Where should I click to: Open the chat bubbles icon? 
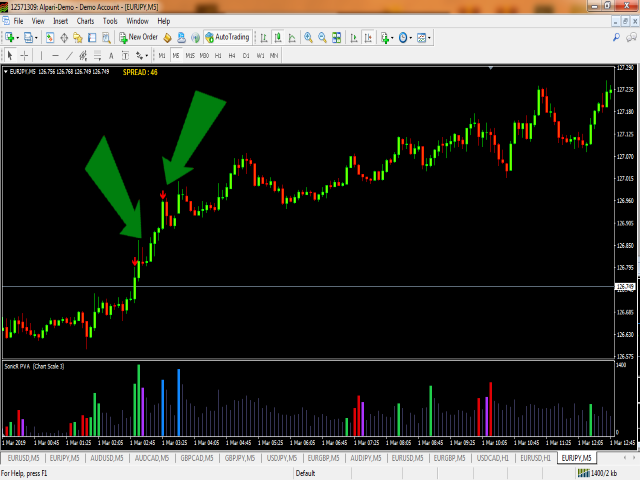[x=631, y=38]
